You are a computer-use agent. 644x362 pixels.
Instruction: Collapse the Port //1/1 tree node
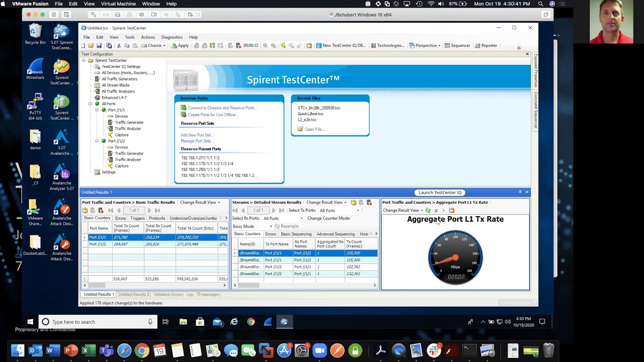[97, 110]
